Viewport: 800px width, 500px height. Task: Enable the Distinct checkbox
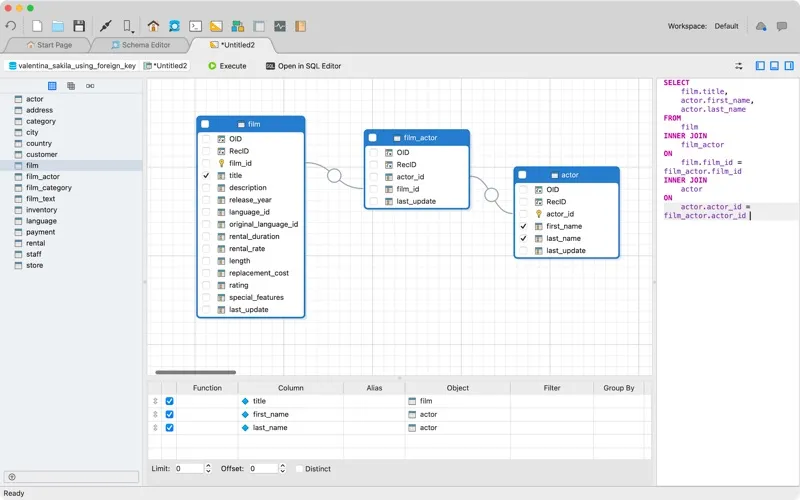click(299, 469)
